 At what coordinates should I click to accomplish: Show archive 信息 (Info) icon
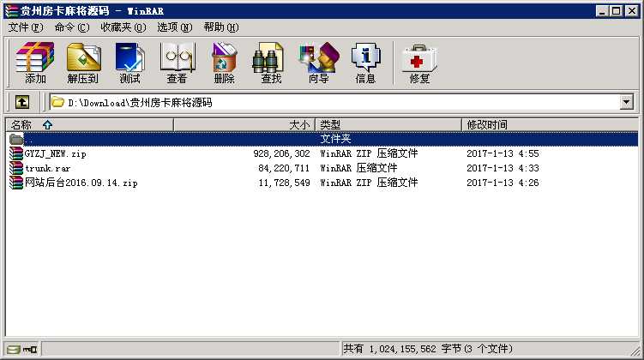pos(365,63)
